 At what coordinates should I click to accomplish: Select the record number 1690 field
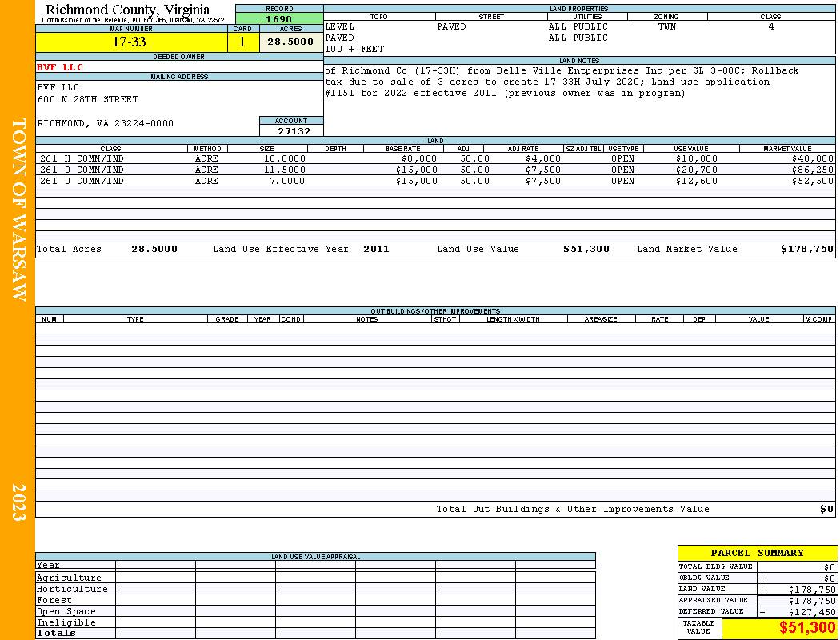(x=279, y=18)
